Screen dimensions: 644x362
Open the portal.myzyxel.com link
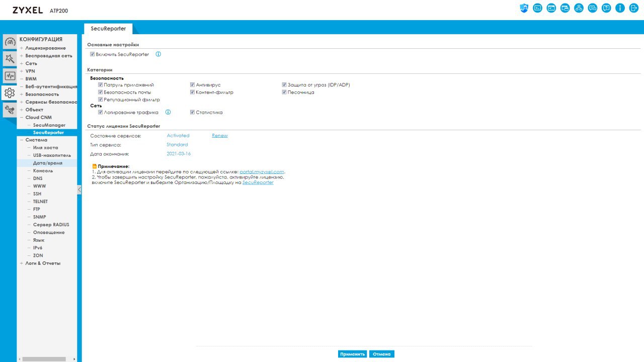point(262,172)
